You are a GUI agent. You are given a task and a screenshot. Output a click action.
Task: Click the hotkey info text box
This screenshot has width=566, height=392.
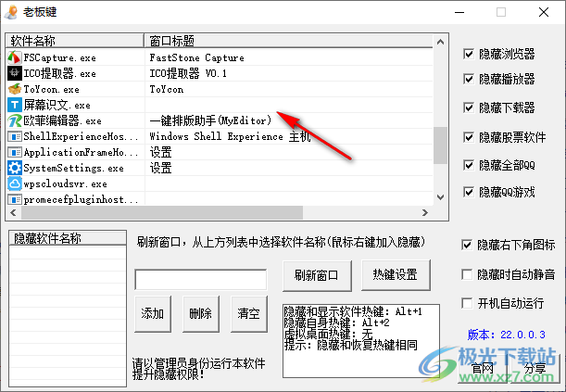[x=361, y=341]
